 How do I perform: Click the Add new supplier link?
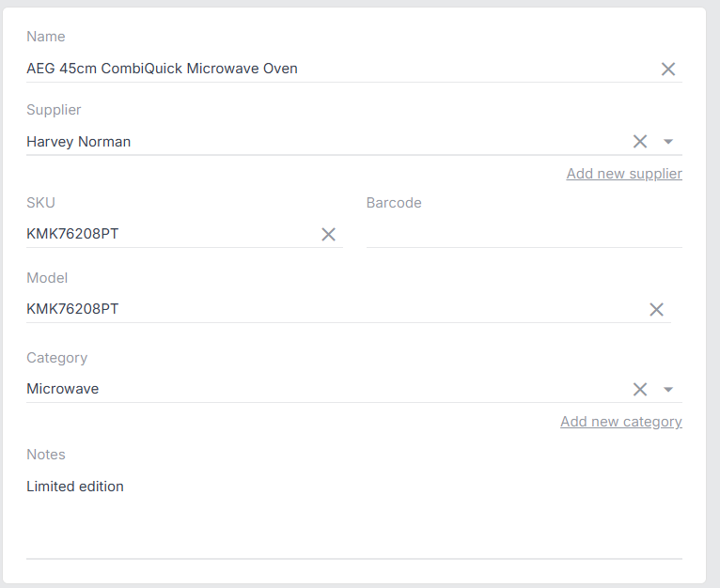[624, 174]
